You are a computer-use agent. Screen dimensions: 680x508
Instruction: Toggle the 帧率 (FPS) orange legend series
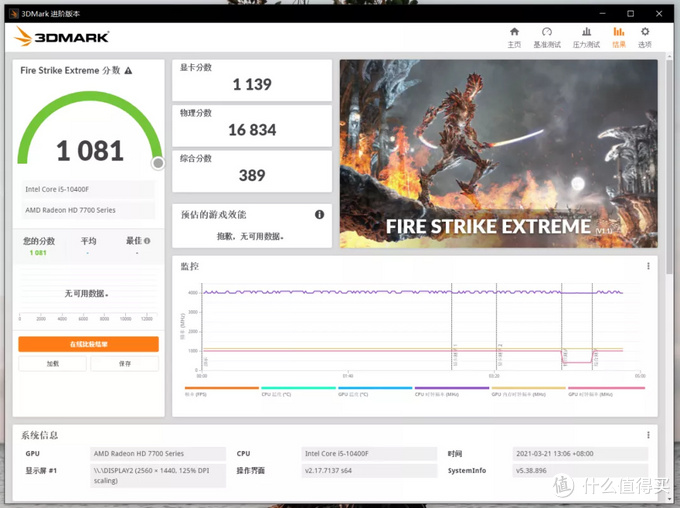coord(221,392)
